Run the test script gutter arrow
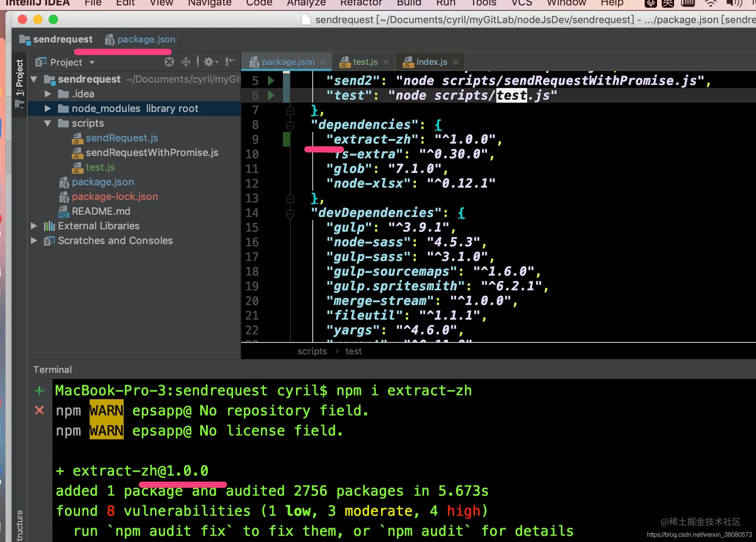 coord(271,95)
